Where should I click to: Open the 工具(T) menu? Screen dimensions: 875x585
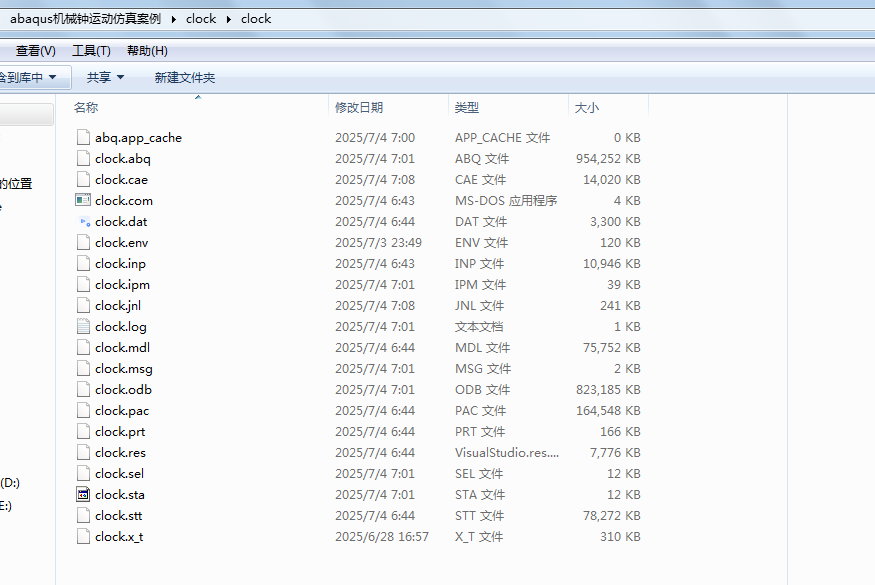(92, 51)
